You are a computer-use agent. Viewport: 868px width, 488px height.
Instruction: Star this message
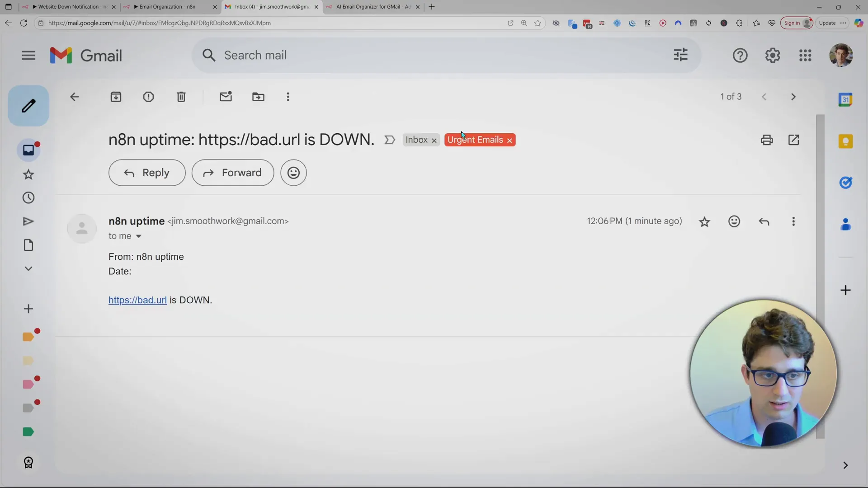pyautogui.click(x=704, y=221)
